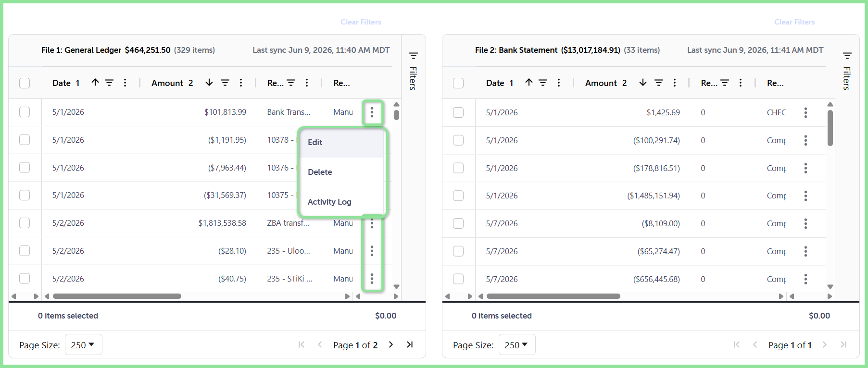Open row menu for $1,425.69 bank entry
Image resolution: width=868 pixels, height=368 pixels.
point(805,112)
